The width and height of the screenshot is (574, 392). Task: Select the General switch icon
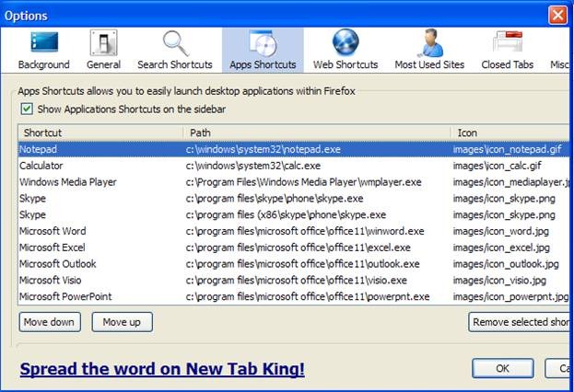(103, 43)
